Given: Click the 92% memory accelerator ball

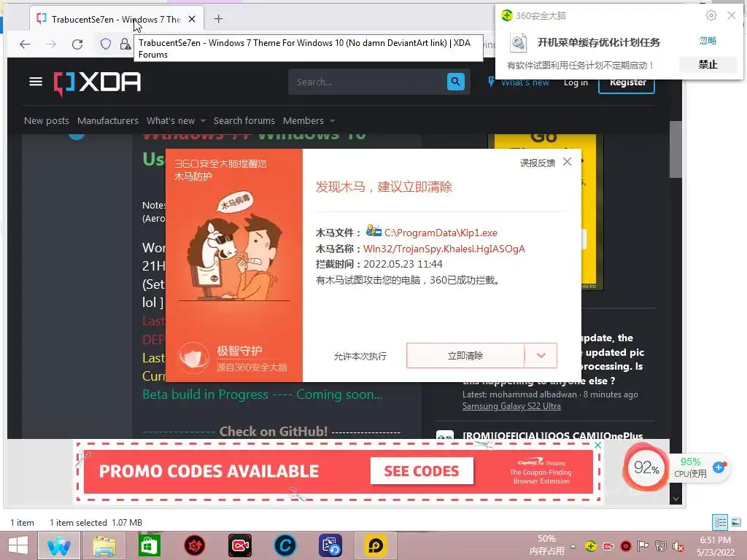Looking at the screenshot, I should pos(646,467).
